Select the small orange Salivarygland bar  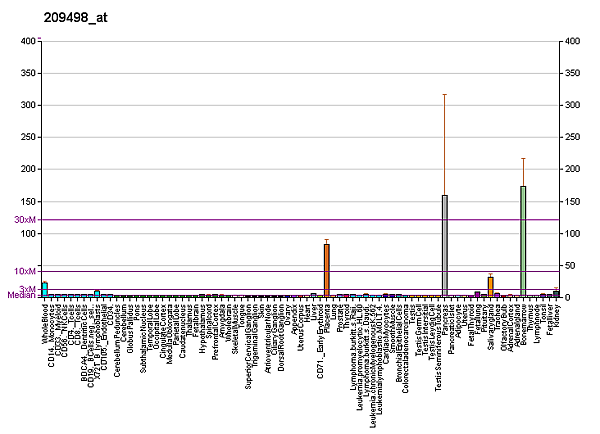[x=490, y=287]
